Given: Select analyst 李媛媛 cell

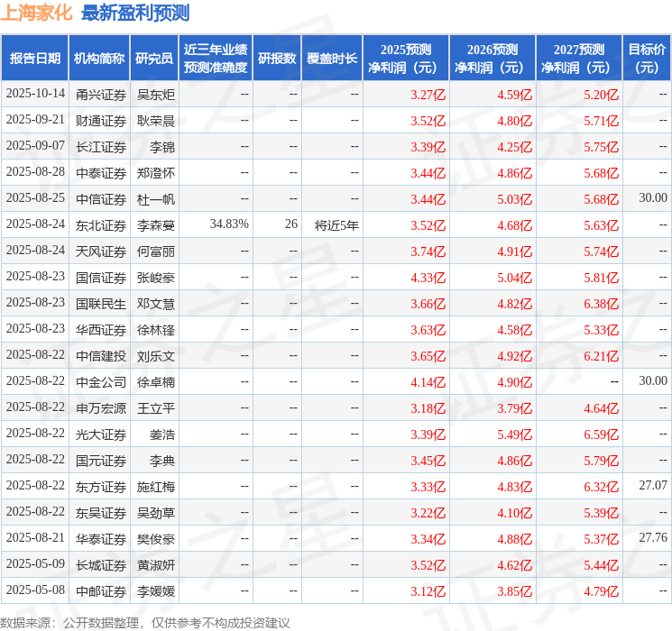Looking at the screenshot, I should [155, 591].
